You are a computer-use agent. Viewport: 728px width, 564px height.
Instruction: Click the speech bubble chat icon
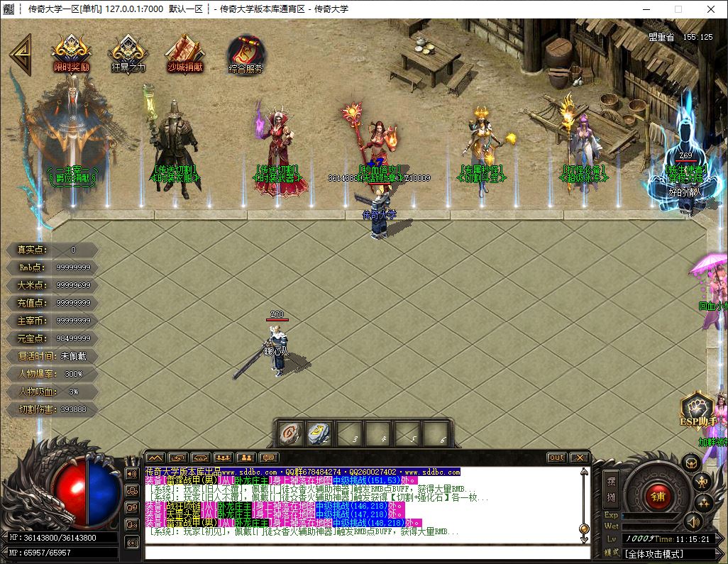(x=269, y=458)
